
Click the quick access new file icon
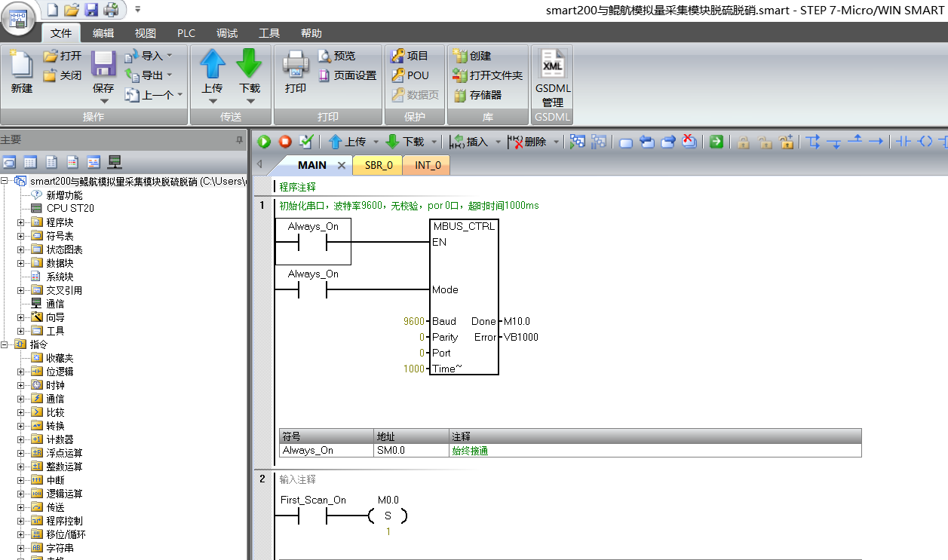point(52,9)
